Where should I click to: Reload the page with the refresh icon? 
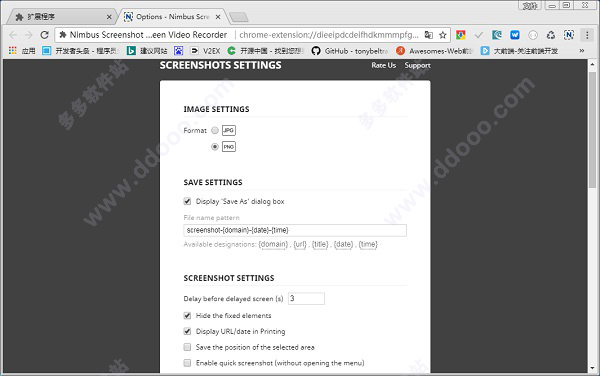[44, 35]
